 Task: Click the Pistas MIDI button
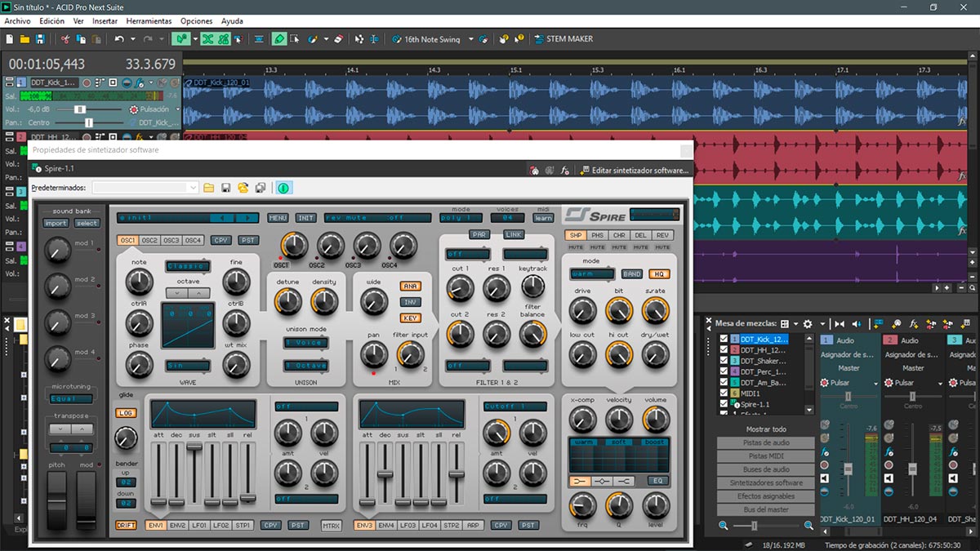[766, 456]
